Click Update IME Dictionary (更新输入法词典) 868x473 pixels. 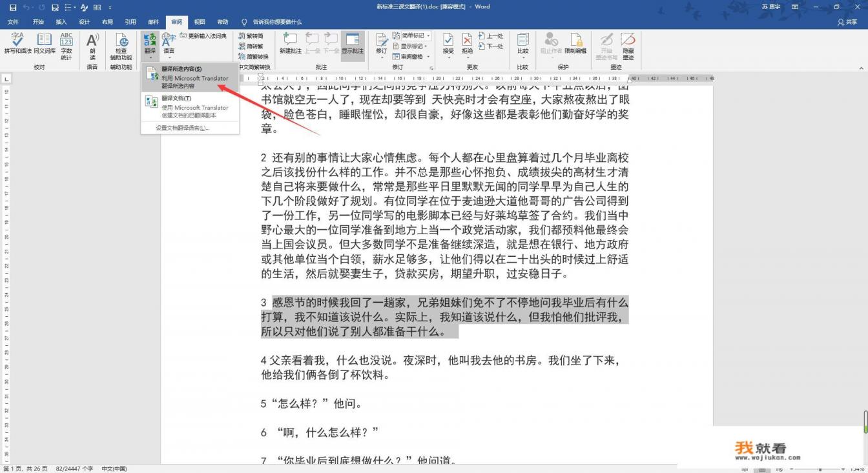click(x=203, y=36)
